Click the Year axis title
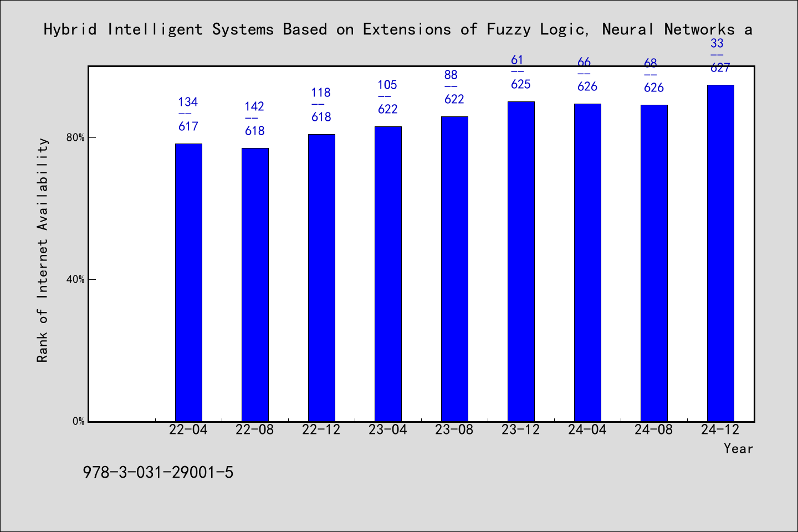The height and width of the screenshot is (532, 798). (739, 449)
